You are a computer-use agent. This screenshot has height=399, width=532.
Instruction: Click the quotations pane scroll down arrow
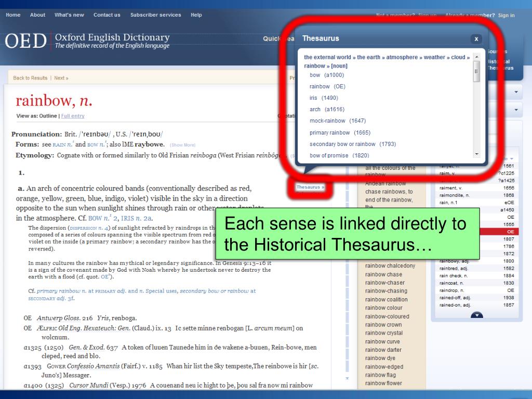point(347,378)
